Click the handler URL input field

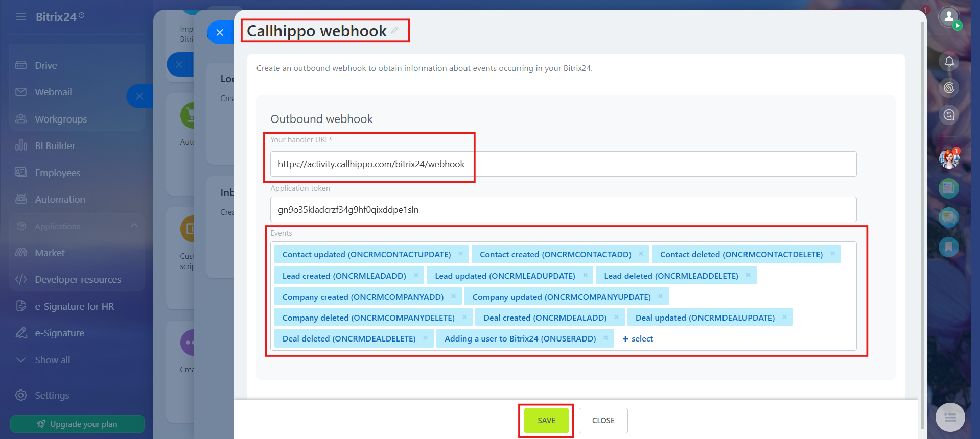coord(563,164)
